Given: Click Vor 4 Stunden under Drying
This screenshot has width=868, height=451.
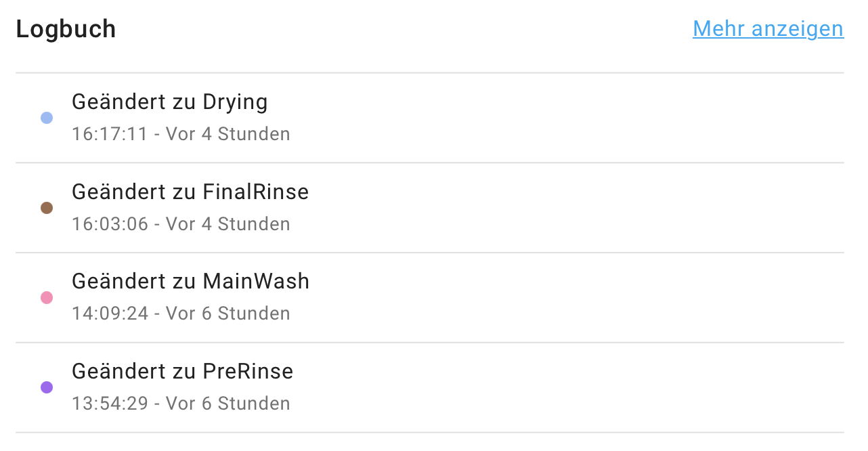Looking at the screenshot, I should click(228, 134).
